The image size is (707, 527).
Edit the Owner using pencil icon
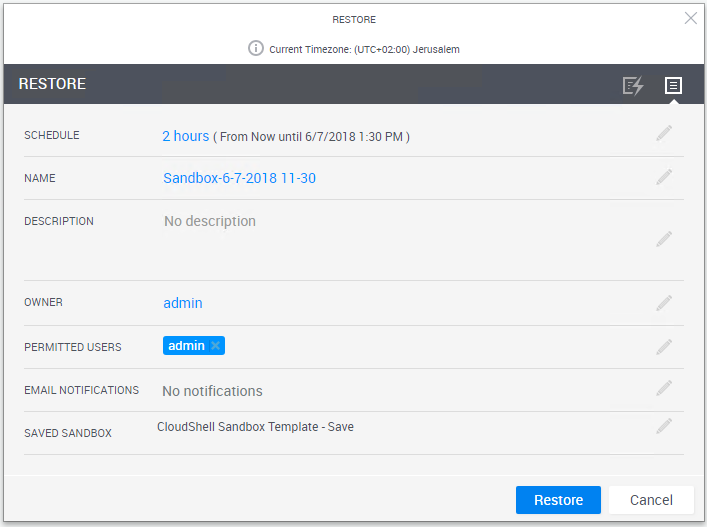click(x=664, y=303)
